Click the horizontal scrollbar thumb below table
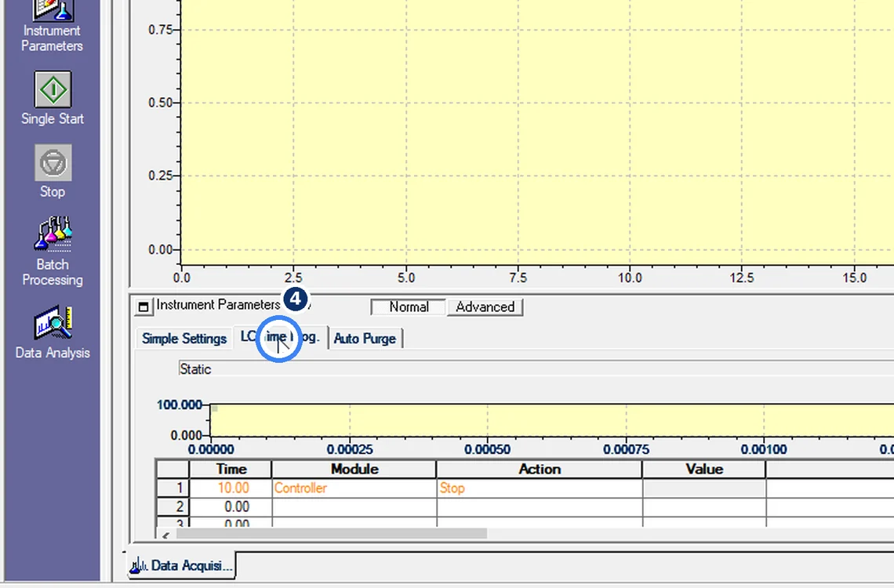 coord(331,534)
